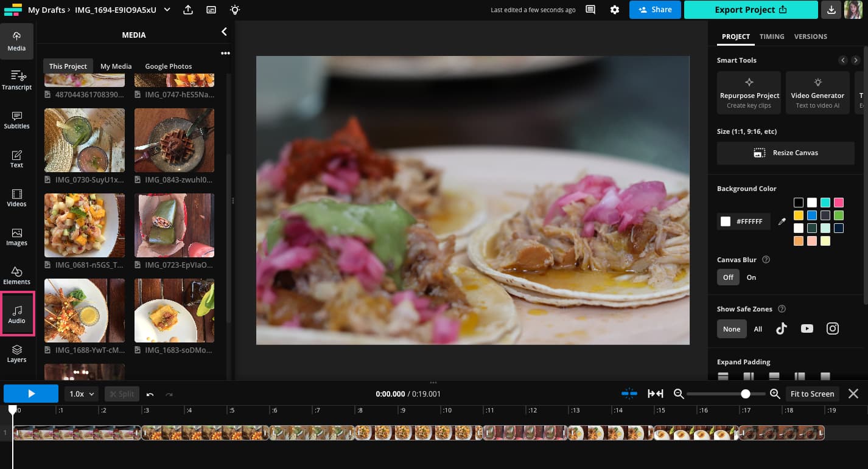This screenshot has width=868, height=469.
Task: Select the IMG_0843 waffle thumbnail
Action: tap(174, 140)
